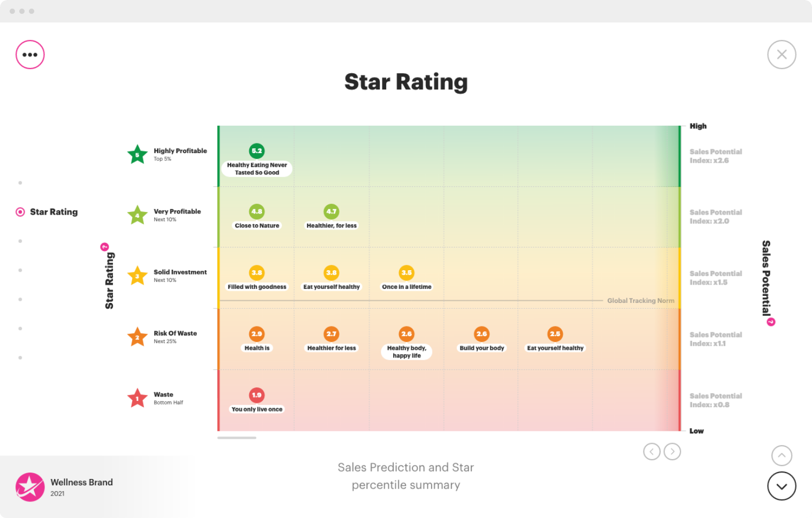
Task: Click the Star Rating navigation item
Action: pyautogui.click(x=54, y=211)
